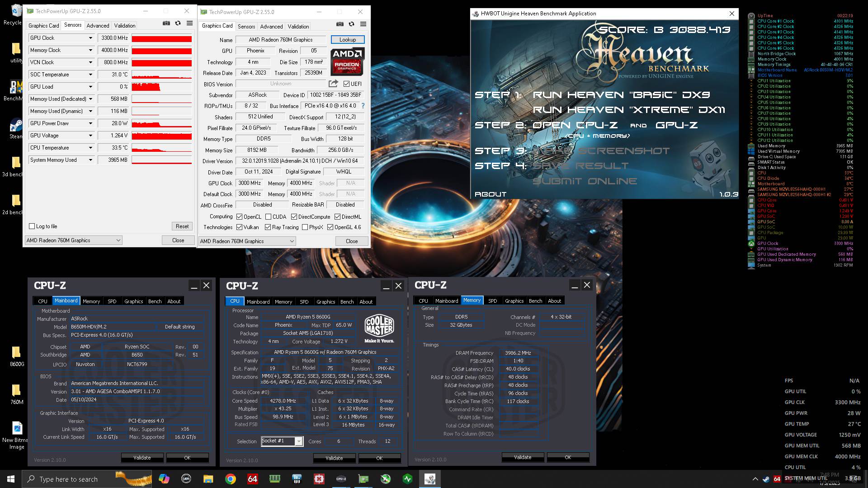Open hamburger menu in GPU-Z Graphics Card window

tap(363, 24)
